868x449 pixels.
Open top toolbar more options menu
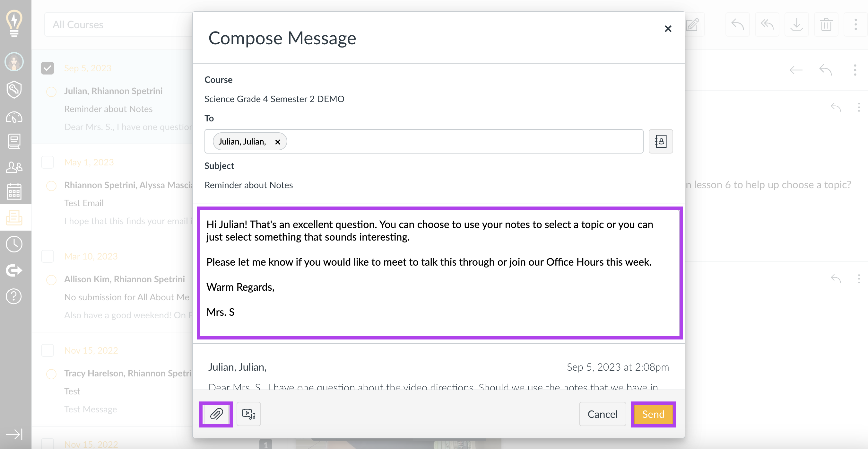(x=855, y=24)
